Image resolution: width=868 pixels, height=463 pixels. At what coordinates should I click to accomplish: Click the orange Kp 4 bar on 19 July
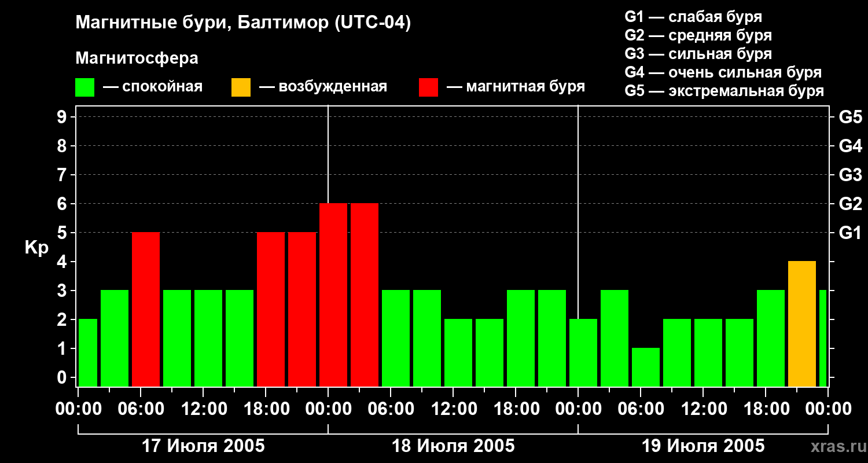click(x=802, y=324)
